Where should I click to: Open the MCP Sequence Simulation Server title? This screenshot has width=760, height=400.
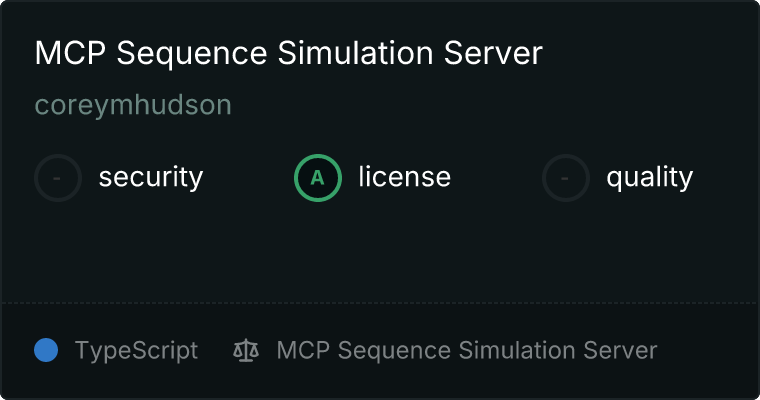coord(289,53)
